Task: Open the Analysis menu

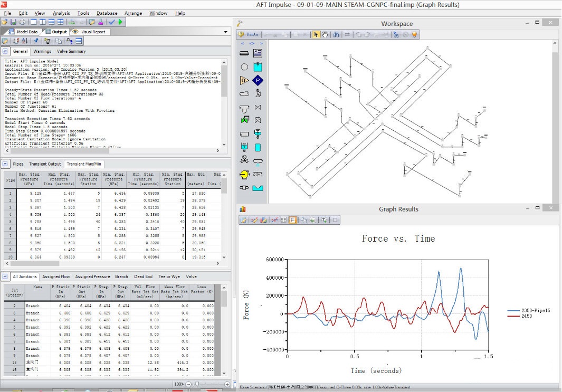Action: pyautogui.click(x=61, y=13)
